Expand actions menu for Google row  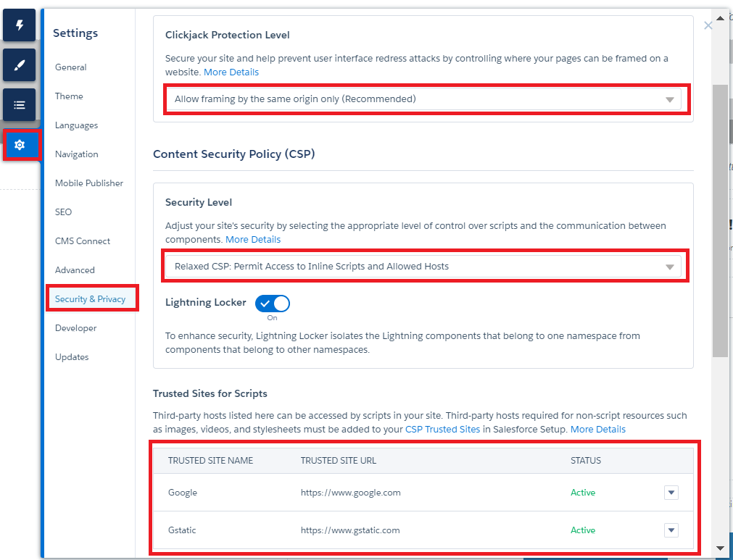(671, 493)
